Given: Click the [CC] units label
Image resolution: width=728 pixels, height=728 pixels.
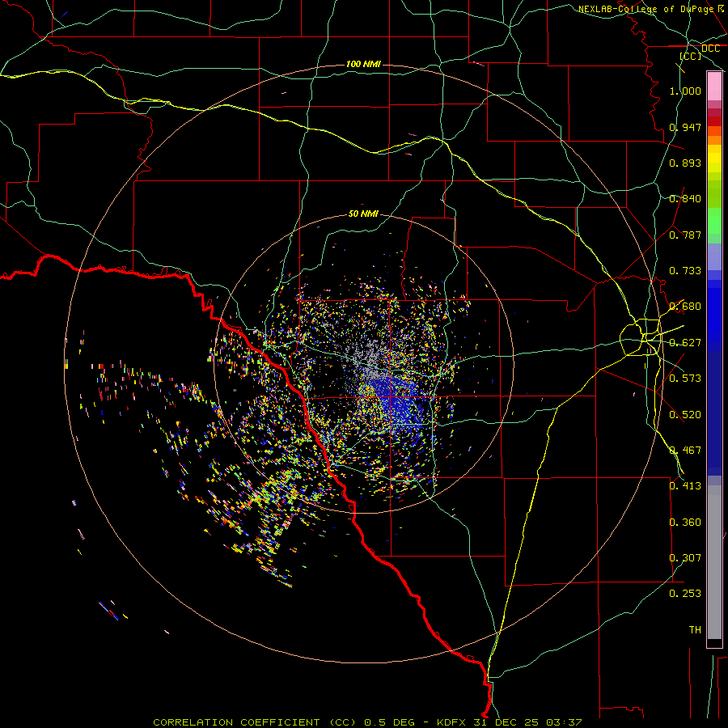Looking at the screenshot, I should pyautogui.click(x=691, y=56).
